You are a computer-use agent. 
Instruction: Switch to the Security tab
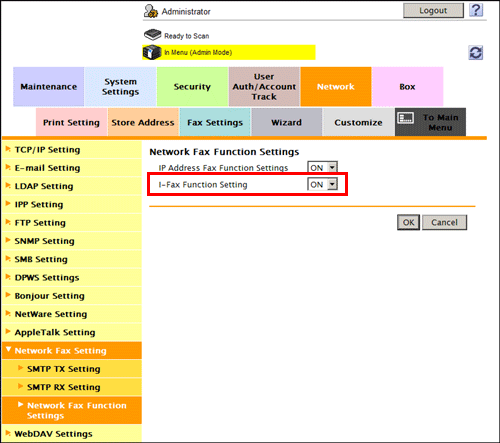point(192,87)
